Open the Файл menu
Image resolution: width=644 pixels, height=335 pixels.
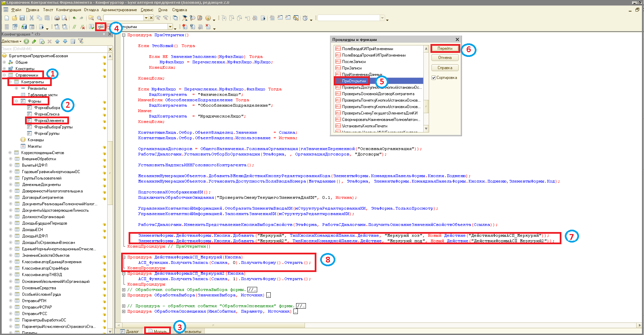coord(16,10)
